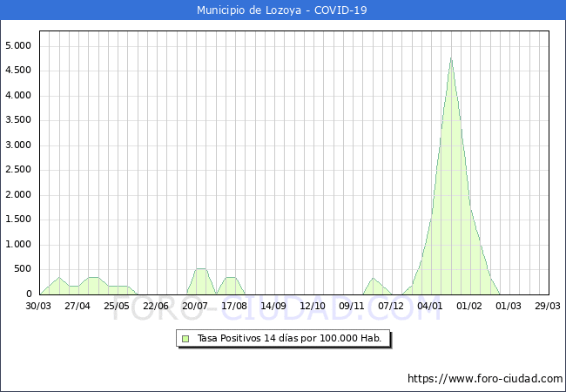
Task: Click y-axis label '2.000'
Action: (x=18, y=194)
